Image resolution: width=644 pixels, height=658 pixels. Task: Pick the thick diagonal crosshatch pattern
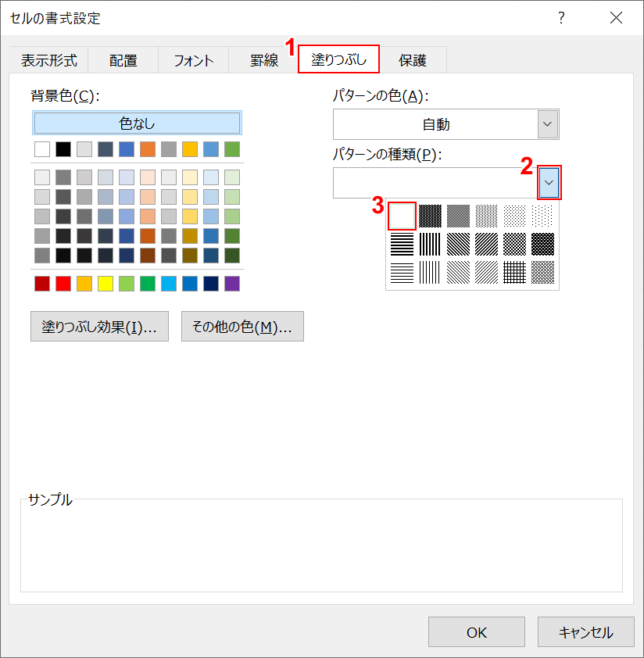tap(515, 245)
